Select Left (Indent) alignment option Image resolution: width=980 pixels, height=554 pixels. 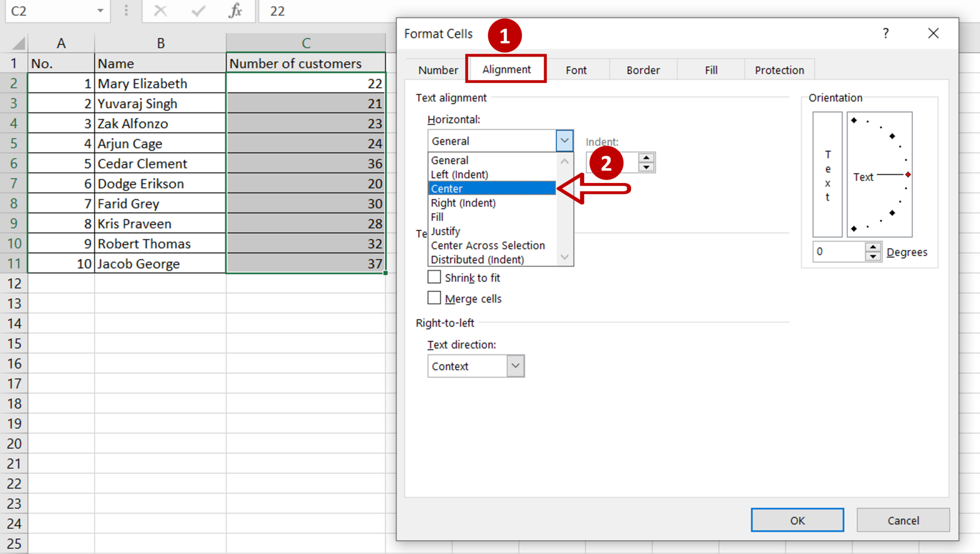pos(459,174)
